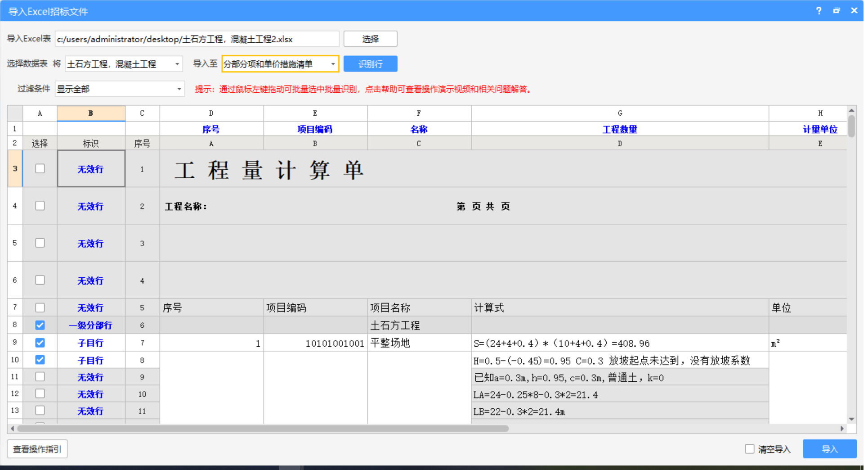Check the box in row 12
Image resolution: width=868 pixels, height=470 pixels.
40,393
